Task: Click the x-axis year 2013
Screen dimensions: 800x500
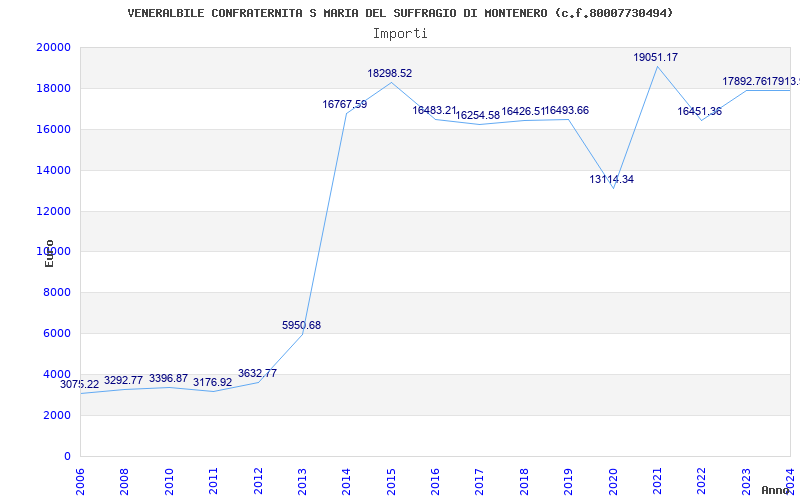Action: click(302, 482)
